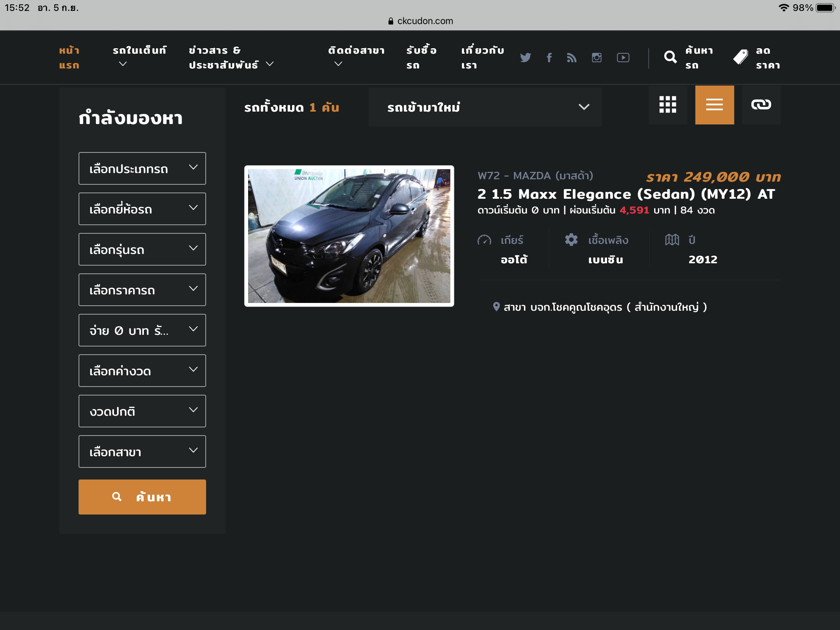Image resolution: width=840 pixels, height=630 pixels.
Task: Open the Twitter social icon
Action: 525,58
